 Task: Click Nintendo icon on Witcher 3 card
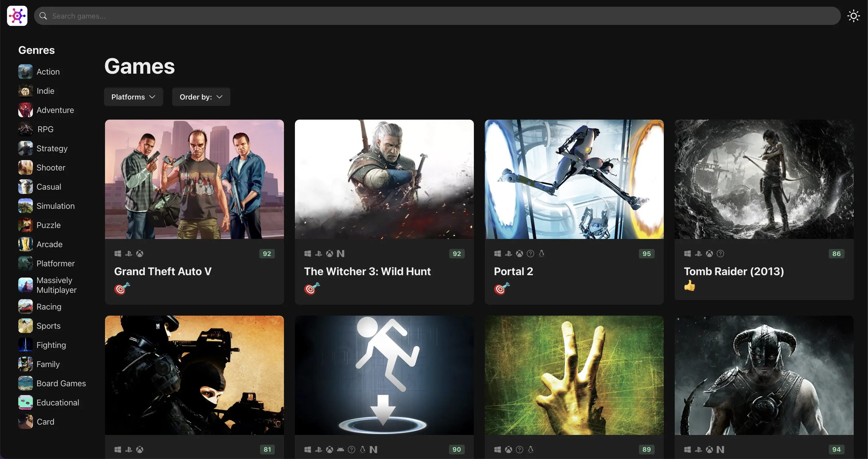click(340, 254)
